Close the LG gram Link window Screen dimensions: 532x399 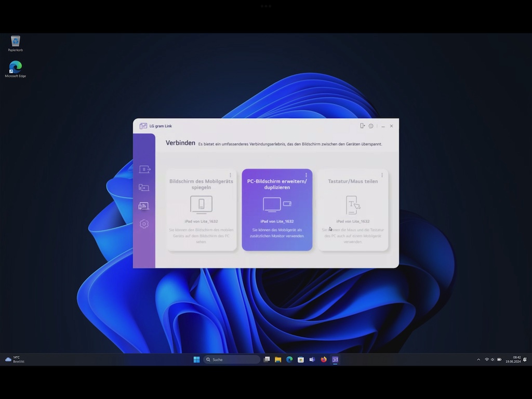tap(392, 126)
